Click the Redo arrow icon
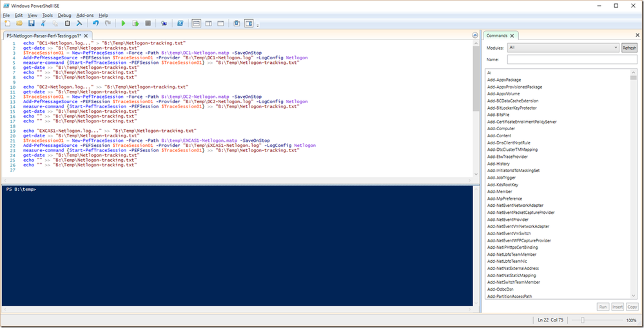Screen dimensions: 644x328 (x=108, y=23)
